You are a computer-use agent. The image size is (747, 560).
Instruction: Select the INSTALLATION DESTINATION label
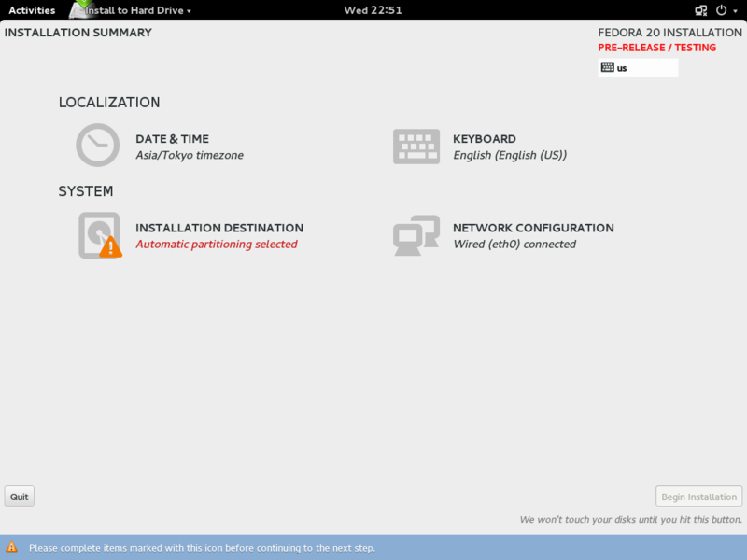point(219,228)
